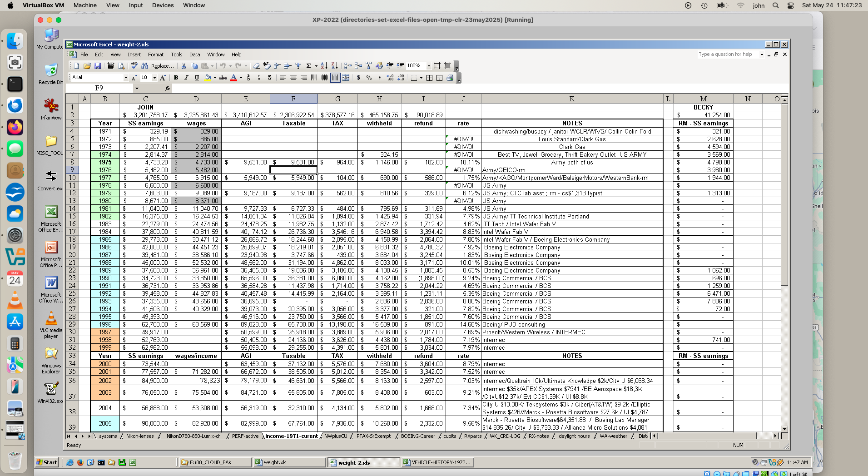The width and height of the screenshot is (868, 476).
Task: Click the AutoSum sigma icon
Action: pos(308,66)
